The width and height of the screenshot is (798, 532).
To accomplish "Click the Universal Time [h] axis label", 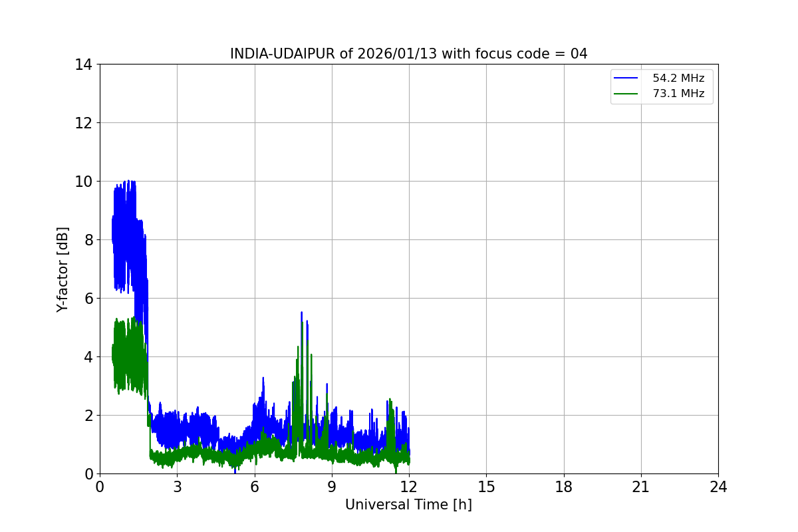I will (x=408, y=505).
